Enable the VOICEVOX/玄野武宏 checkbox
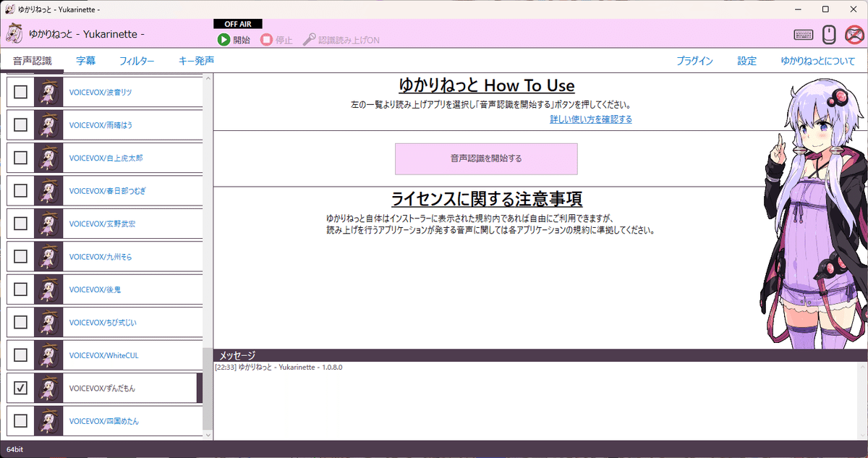The width and height of the screenshot is (868, 458). tap(21, 224)
